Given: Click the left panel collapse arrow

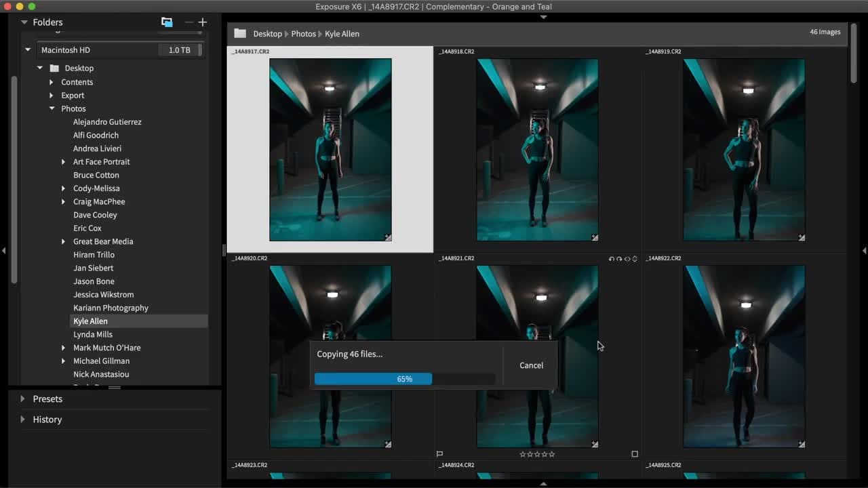Looking at the screenshot, I should pos(3,251).
